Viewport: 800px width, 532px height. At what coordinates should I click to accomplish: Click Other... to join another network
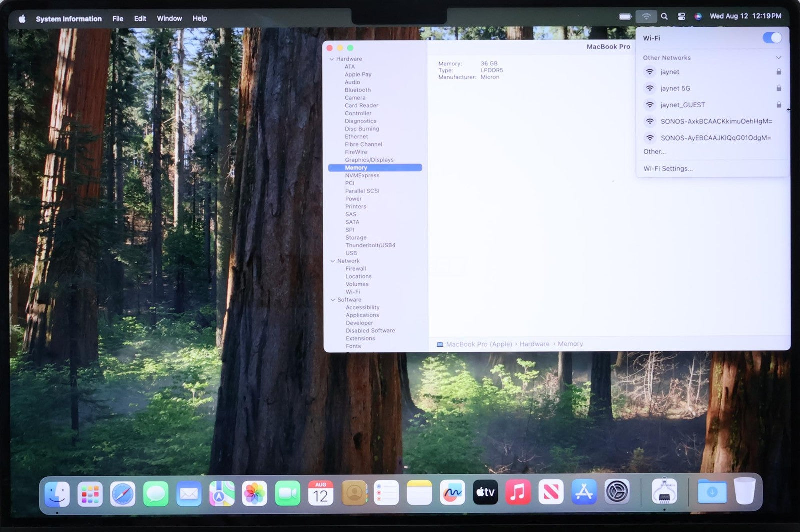(x=654, y=152)
